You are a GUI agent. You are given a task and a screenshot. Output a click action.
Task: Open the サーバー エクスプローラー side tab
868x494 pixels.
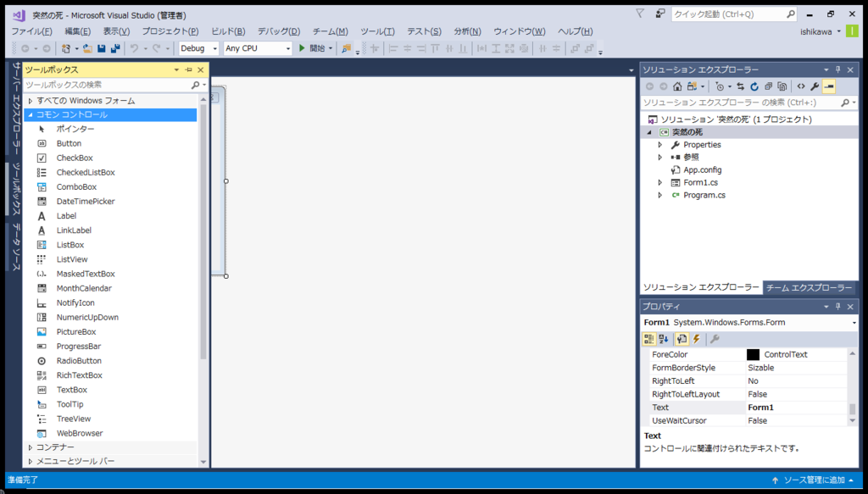16,108
